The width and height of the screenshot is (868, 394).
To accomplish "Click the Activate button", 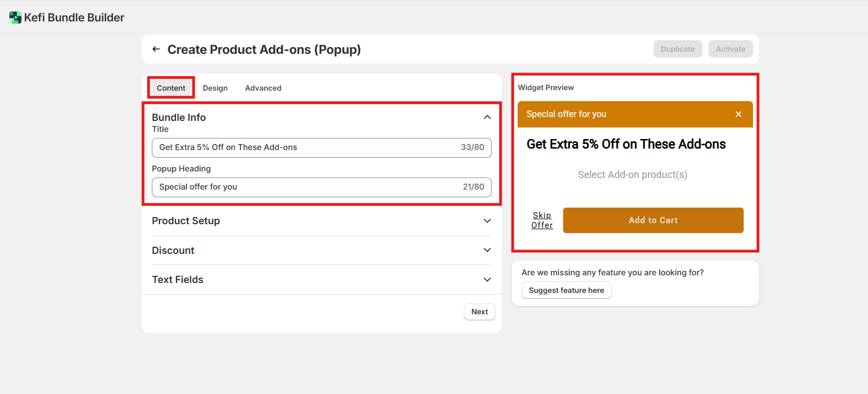I will 730,49.
